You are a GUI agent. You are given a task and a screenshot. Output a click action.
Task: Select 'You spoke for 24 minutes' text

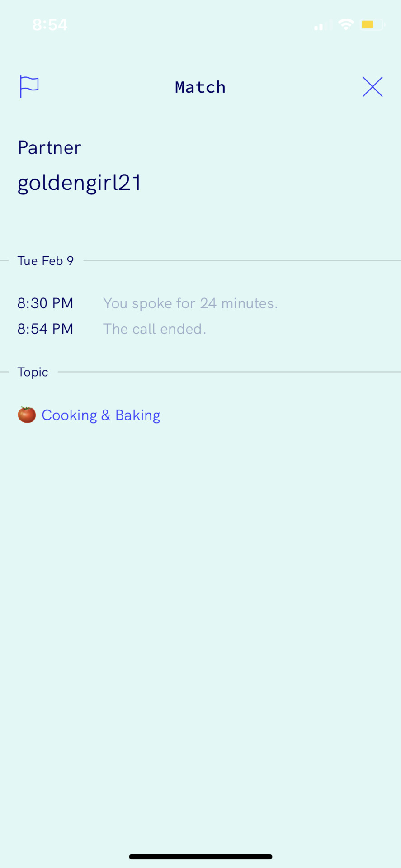pyautogui.click(x=190, y=303)
